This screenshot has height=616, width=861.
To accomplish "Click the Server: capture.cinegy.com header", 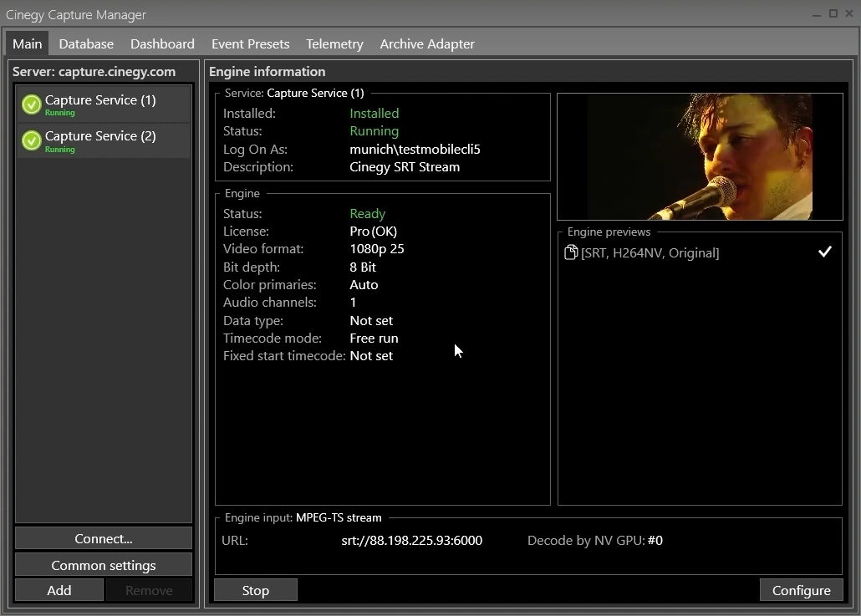I will point(94,71).
